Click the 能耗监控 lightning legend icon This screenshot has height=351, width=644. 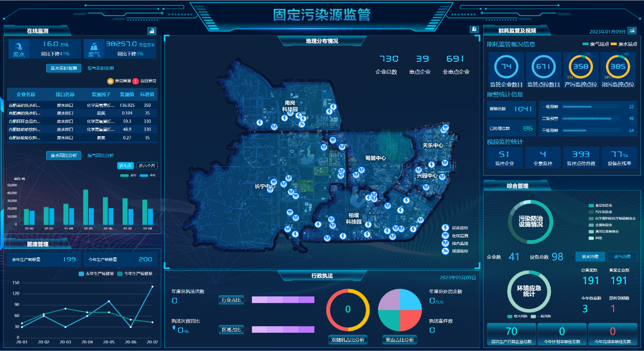click(445, 228)
